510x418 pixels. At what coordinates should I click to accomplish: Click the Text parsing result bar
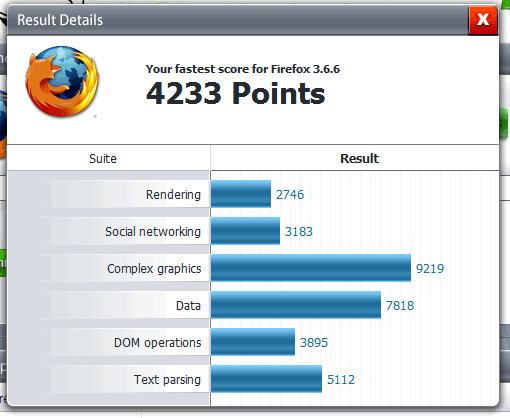click(x=267, y=379)
